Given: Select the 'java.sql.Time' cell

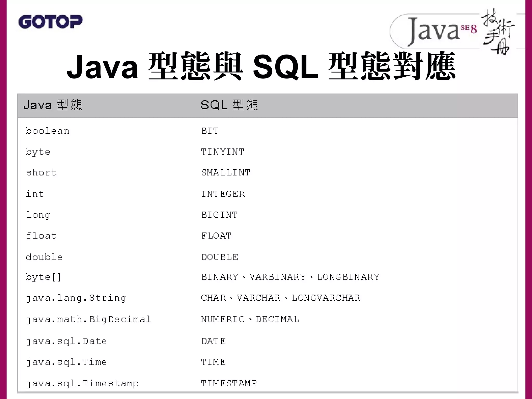Looking at the screenshot, I should tap(66, 362).
